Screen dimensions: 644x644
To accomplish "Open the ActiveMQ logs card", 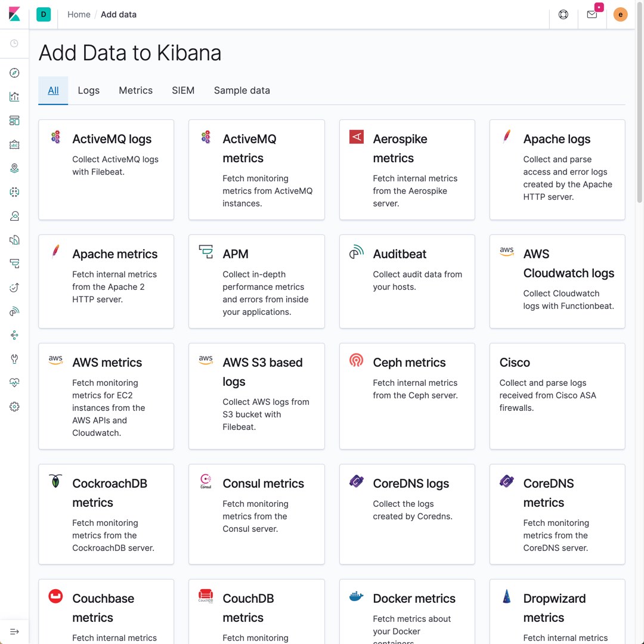I will (106, 169).
